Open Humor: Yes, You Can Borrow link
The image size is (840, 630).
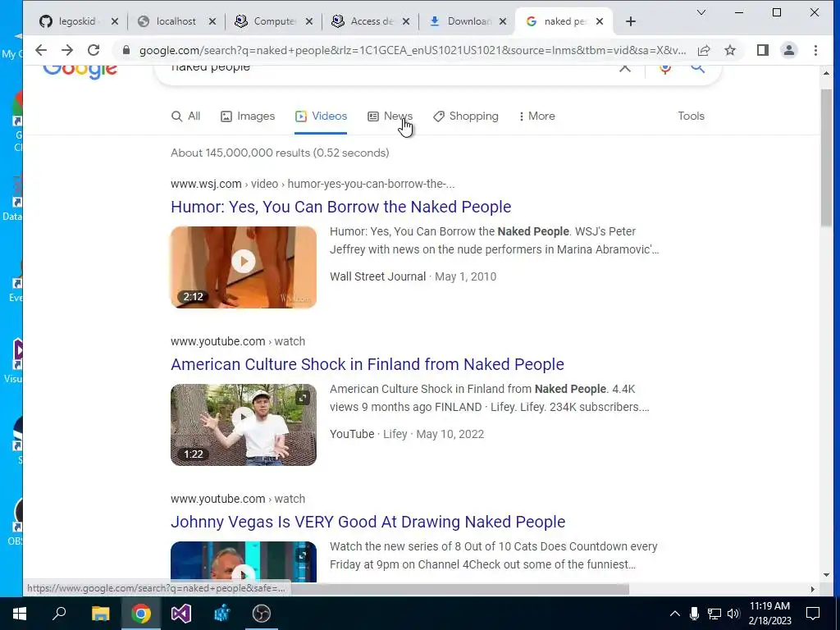[340, 207]
